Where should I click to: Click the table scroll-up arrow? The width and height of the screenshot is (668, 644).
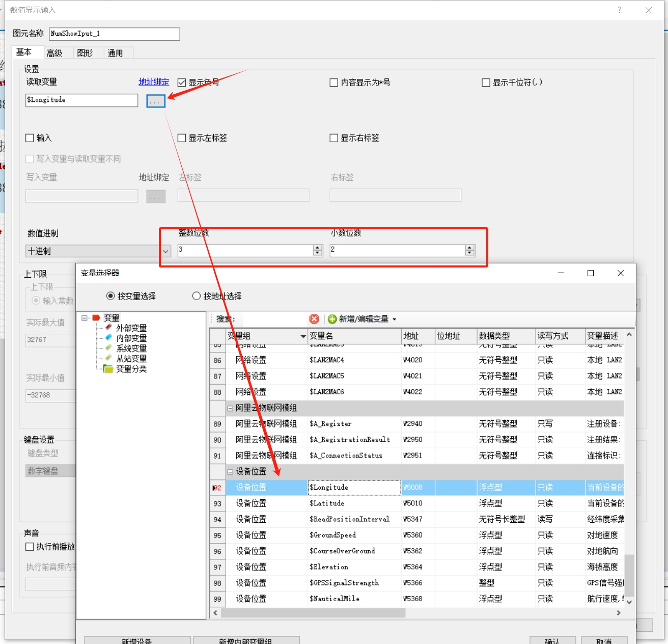[x=629, y=335]
